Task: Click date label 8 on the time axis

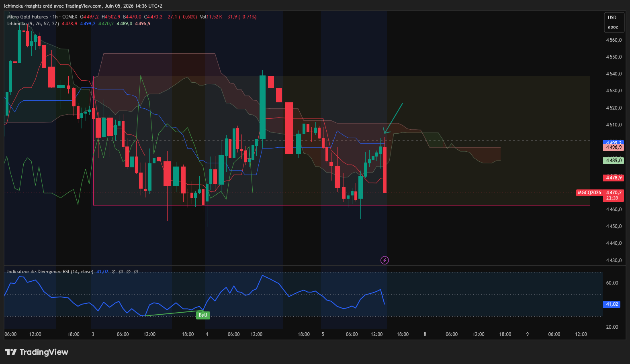Action: pyautogui.click(x=425, y=334)
